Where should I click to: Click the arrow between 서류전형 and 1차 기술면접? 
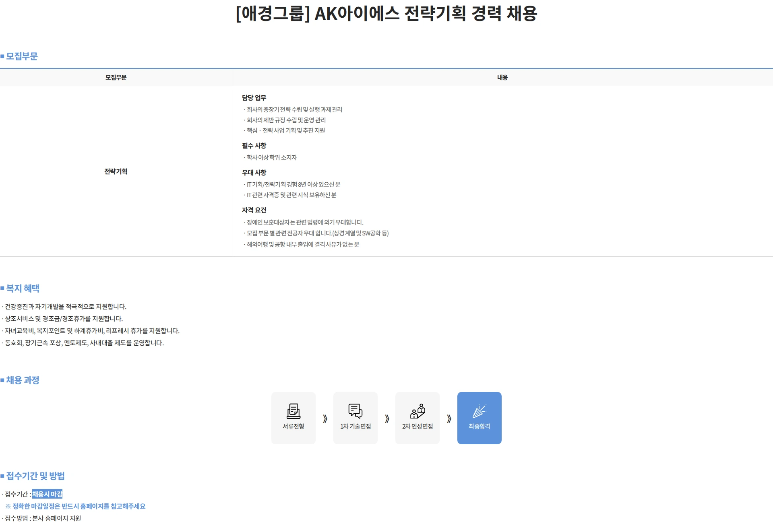(325, 419)
